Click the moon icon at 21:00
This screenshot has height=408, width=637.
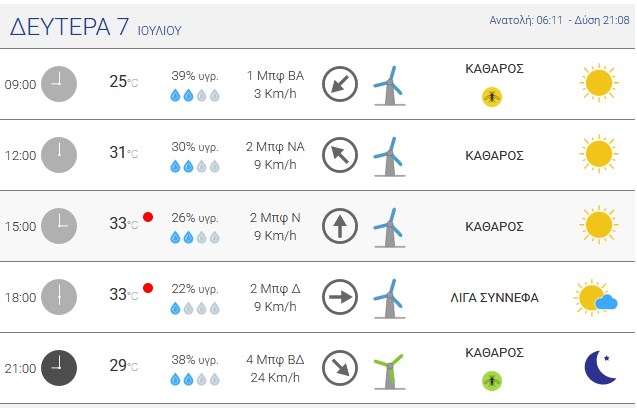tap(600, 367)
